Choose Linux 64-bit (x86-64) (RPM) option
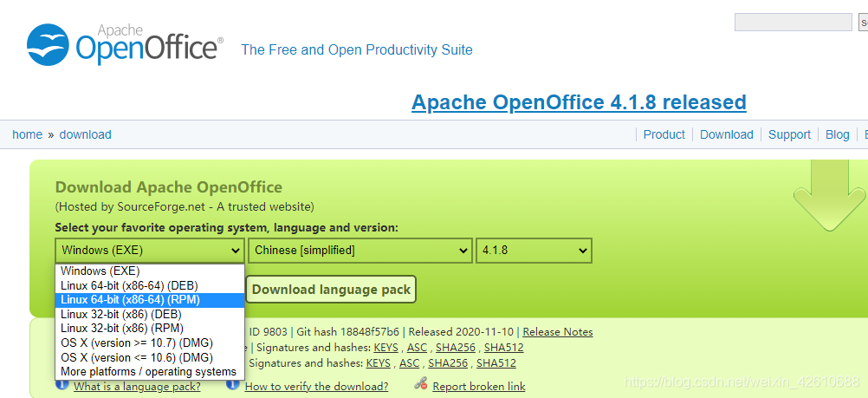 [150, 300]
